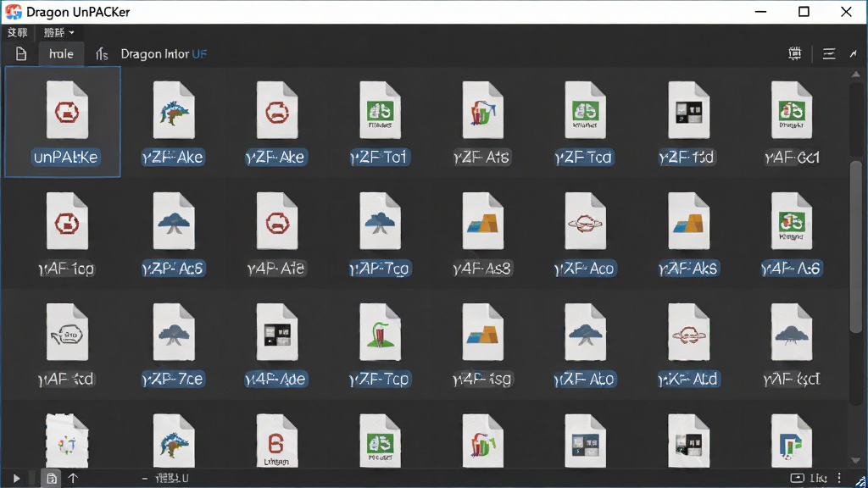
Task: Select the yZF fsd file icon
Action: tap(688, 109)
